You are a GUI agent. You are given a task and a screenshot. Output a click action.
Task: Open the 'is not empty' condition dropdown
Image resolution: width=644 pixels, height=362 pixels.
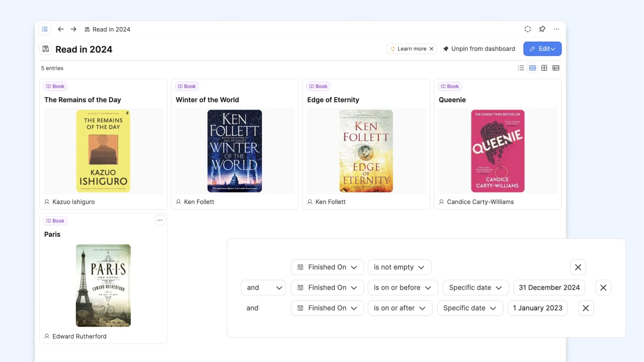click(x=399, y=267)
